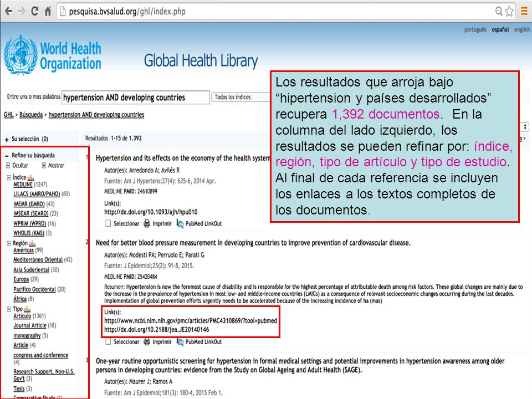Collapse the Tipo filter group
Viewport: 532px width, 399px height.
pos(9,309)
